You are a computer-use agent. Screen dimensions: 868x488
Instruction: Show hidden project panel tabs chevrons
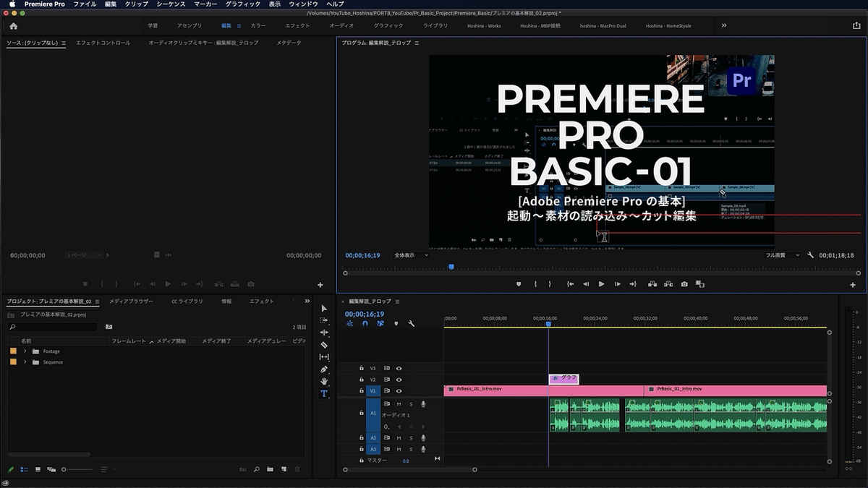click(x=307, y=301)
